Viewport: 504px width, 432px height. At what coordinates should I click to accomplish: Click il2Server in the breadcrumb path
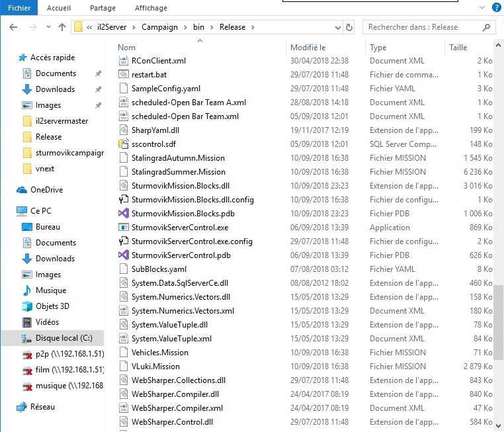[x=112, y=27]
